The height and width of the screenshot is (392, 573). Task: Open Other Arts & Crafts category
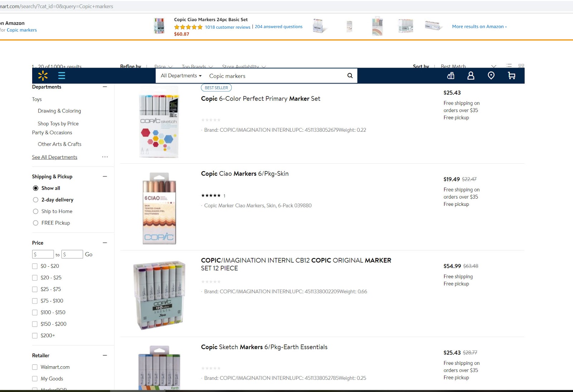[x=59, y=144]
